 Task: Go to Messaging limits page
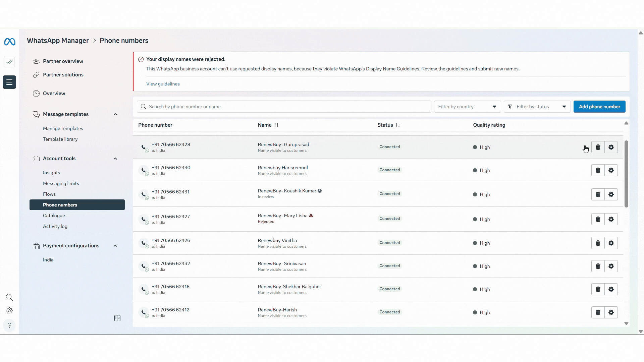tap(61, 183)
